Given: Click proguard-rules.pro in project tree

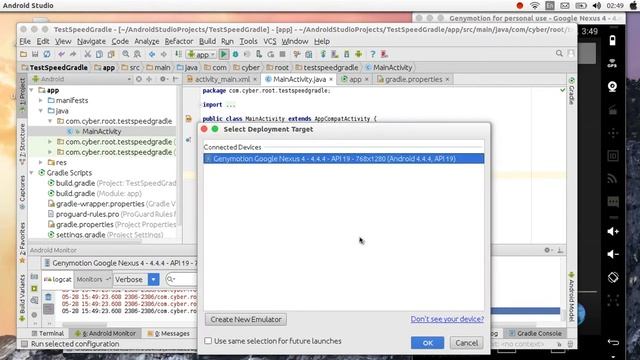Looking at the screenshot, I should (x=87, y=214).
